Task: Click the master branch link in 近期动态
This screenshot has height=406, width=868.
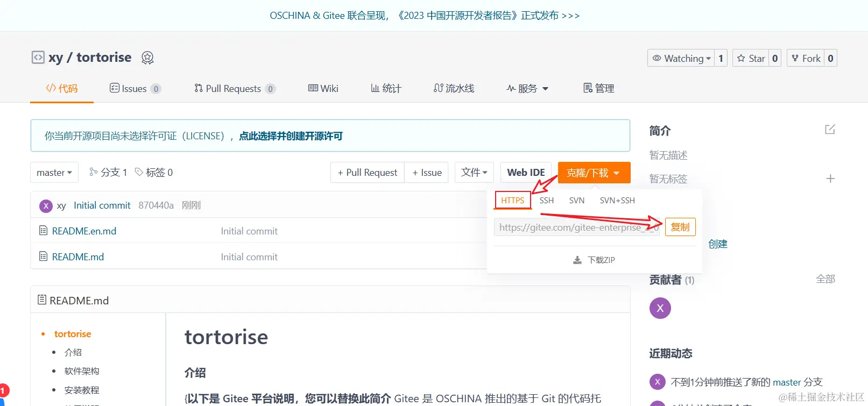Action: [x=787, y=382]
